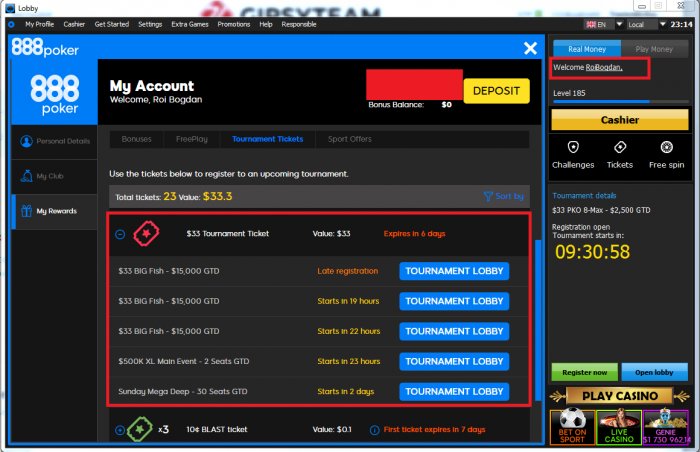Viewport: 700px width, 452px height.
Task: Switch to the Bonuses tab
Action: pos(137,139)
